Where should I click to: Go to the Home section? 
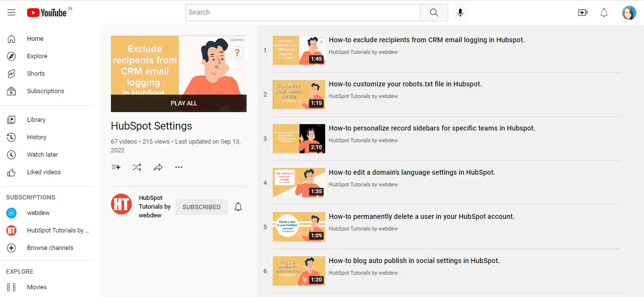click(35, 38)
